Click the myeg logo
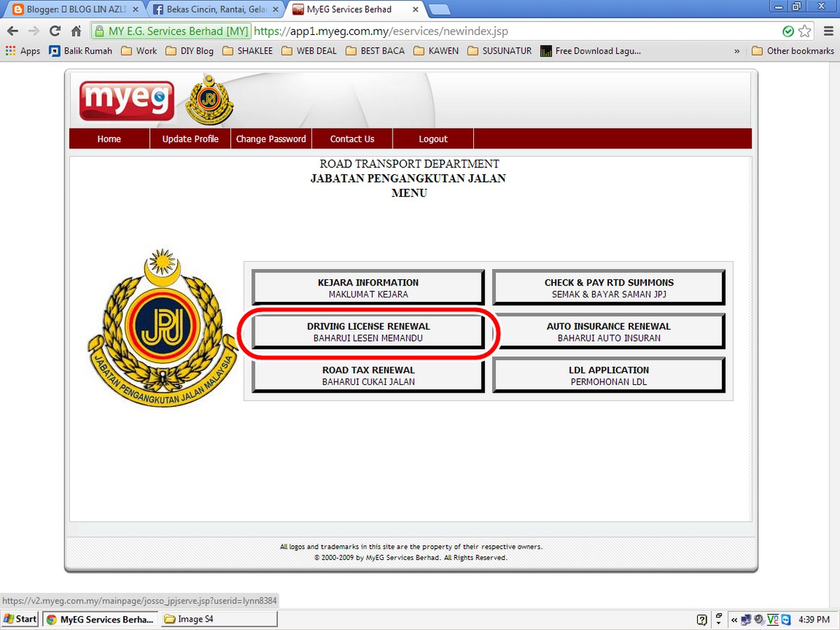The height and width of the screenshot is (630, 840). coord(127,101)
